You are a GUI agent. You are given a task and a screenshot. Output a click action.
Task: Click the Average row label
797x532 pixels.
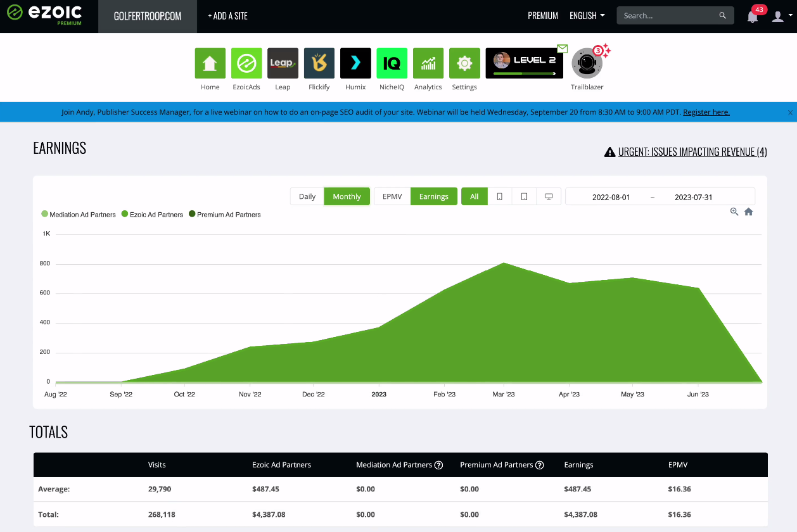[x=54, y=489]
